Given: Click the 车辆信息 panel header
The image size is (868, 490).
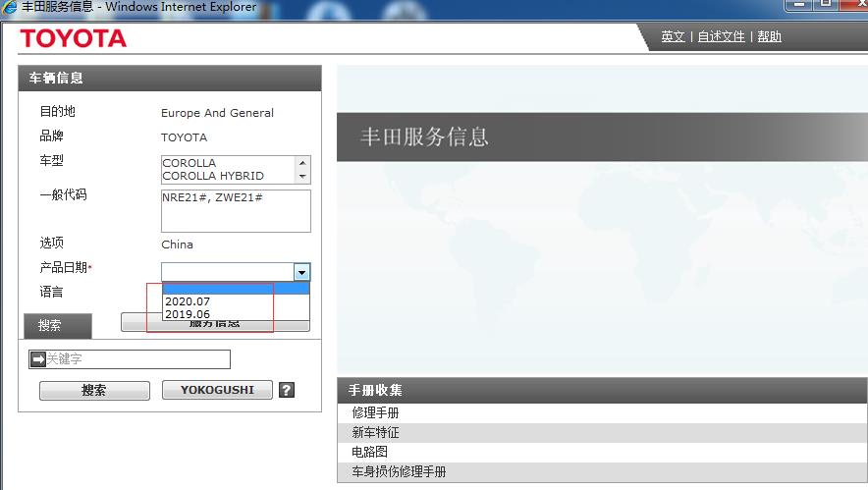Looking at the screenshot, I should pos(170,79).
